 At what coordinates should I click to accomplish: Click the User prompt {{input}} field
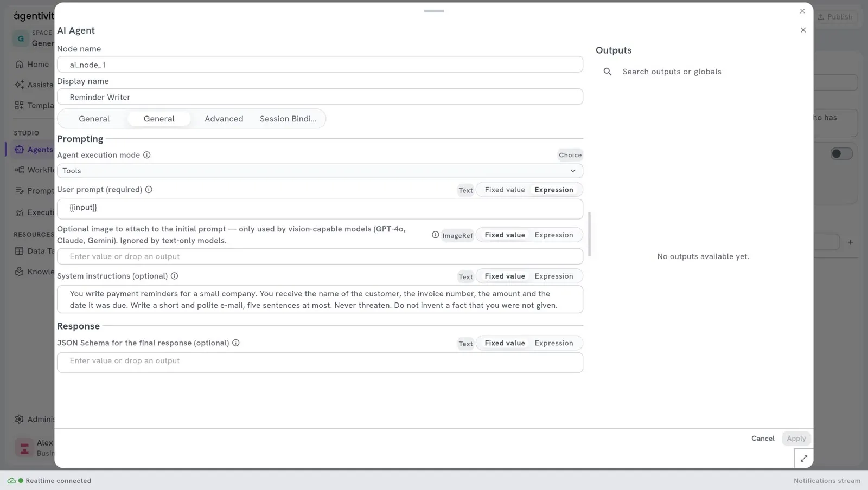pyautogui.click(x=320, y=209)
